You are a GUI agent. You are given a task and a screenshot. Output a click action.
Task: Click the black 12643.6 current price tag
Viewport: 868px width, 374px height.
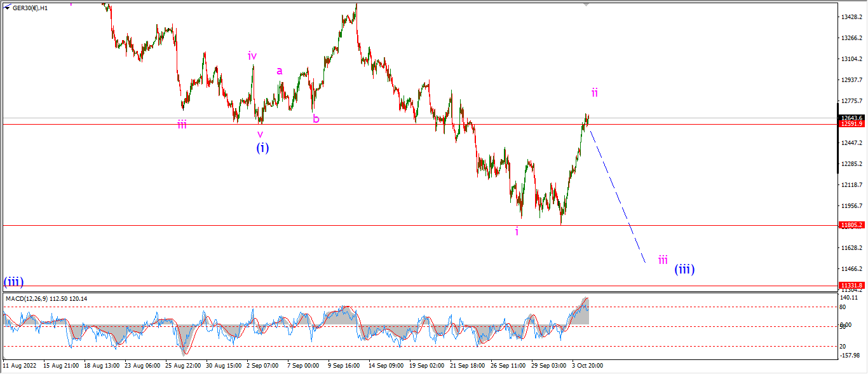(851, 118)
